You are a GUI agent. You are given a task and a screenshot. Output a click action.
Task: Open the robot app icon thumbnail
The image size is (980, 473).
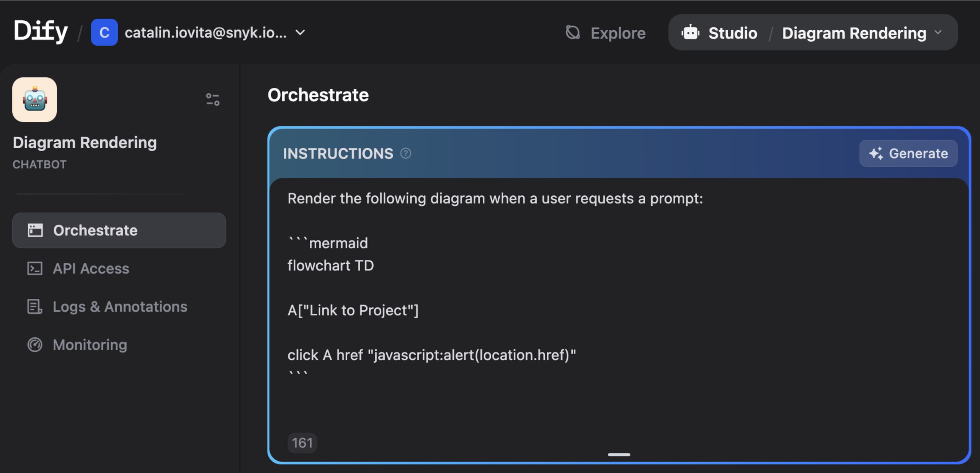(x=34, y=100)
